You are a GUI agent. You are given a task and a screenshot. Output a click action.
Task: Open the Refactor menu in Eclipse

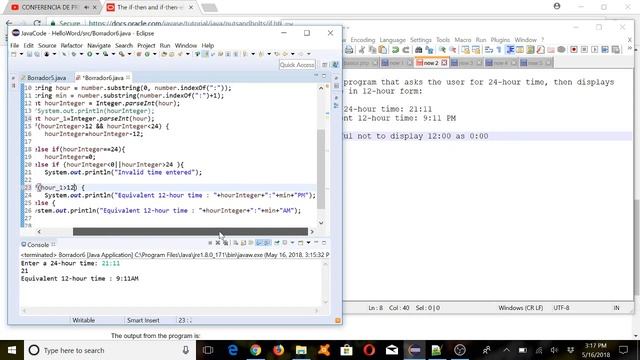pyautogui.click(x=71, y=45)
